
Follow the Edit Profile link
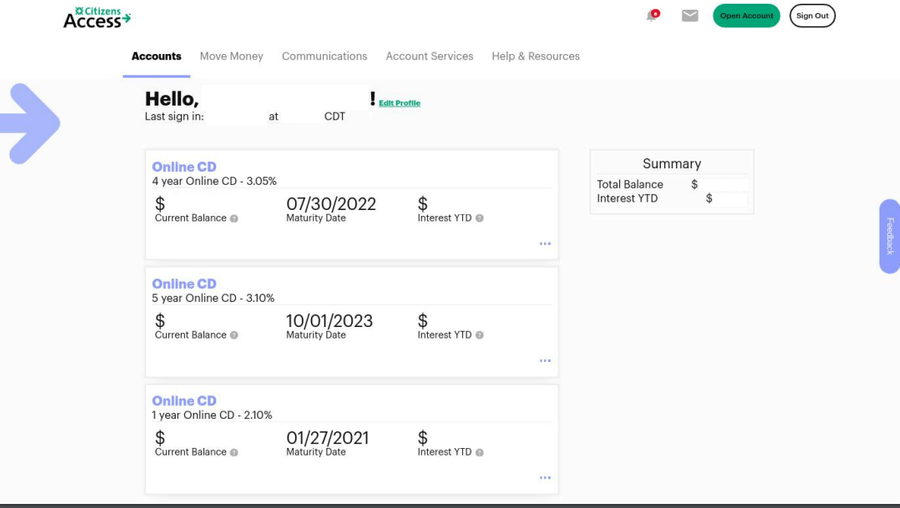click(x=399, y=103)
